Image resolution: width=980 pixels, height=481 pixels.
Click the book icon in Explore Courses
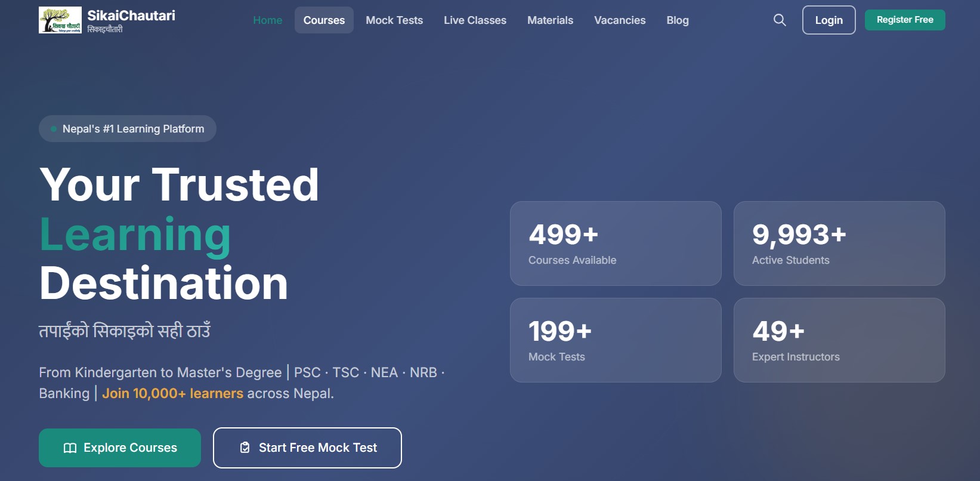pyautogui.click(x=70, y=448)
